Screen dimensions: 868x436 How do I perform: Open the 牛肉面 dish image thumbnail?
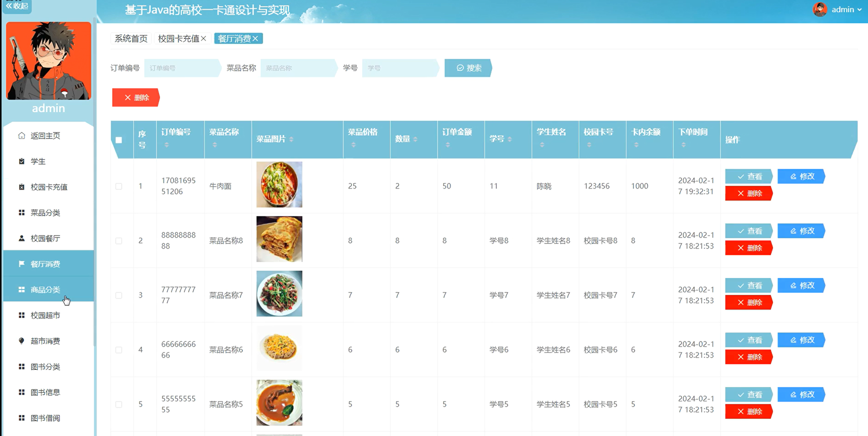click(x=279, y=184)
